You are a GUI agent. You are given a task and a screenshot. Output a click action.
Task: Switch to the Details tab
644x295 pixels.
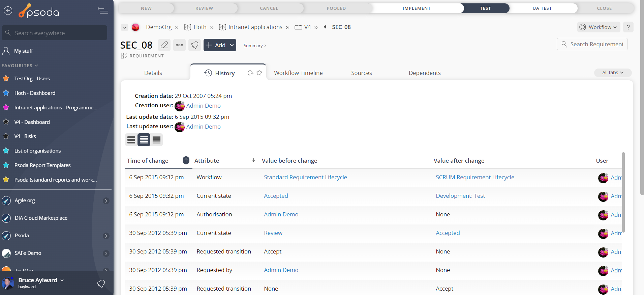tap(153, 73)
